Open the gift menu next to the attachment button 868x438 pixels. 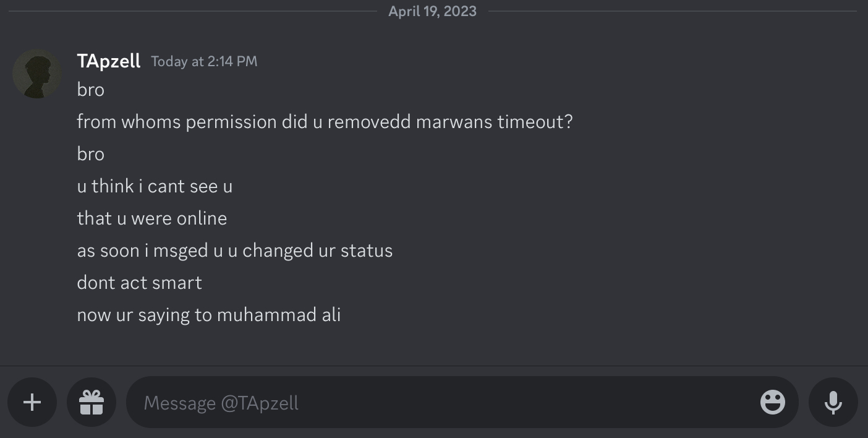(91, 402)
